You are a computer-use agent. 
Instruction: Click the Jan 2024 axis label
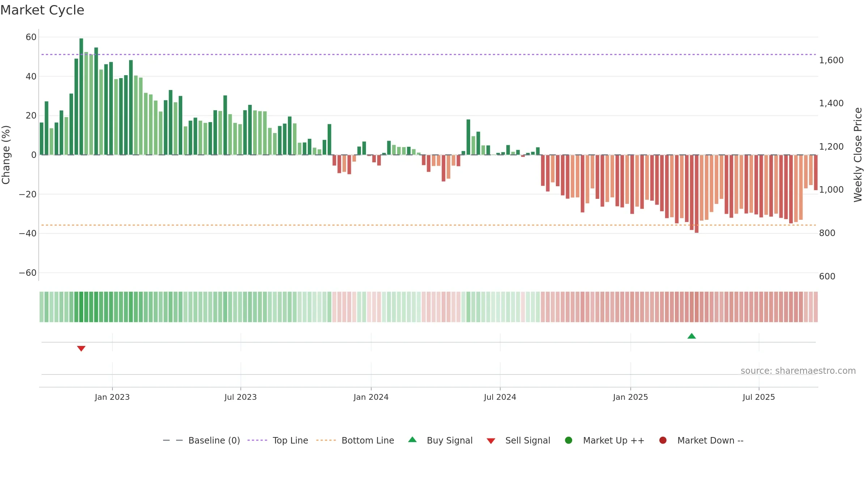[x=371, y=397]
